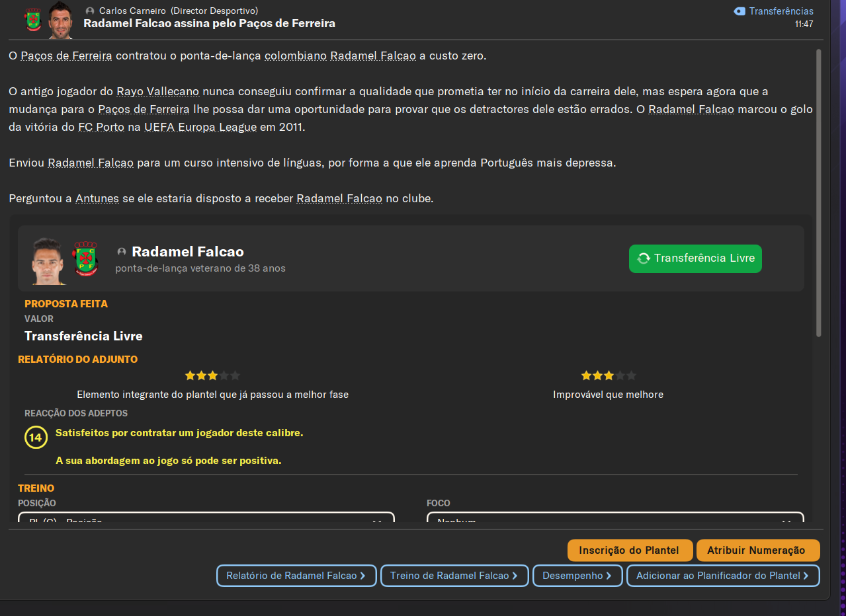Open Relatório de Radamel Falcao

[296, 576]
